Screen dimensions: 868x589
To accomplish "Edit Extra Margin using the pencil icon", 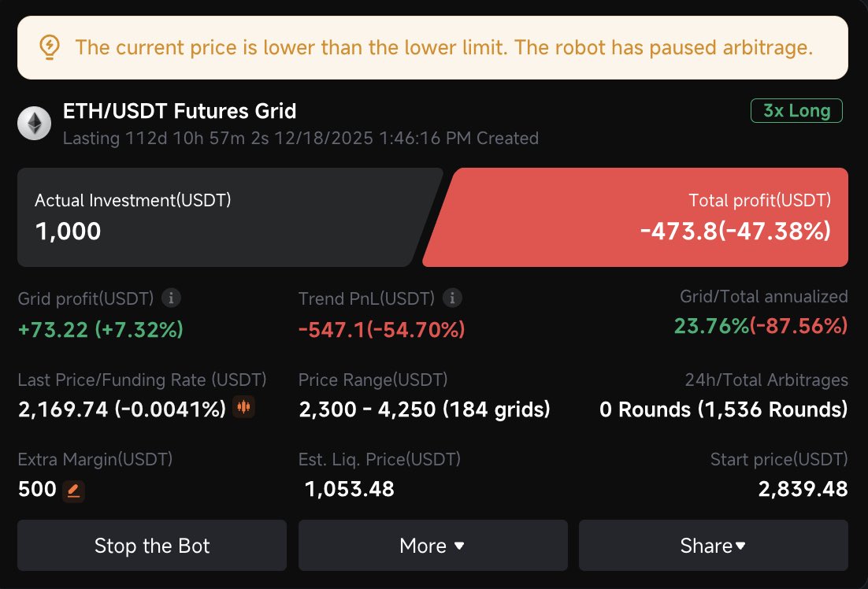I will (73, 491).
